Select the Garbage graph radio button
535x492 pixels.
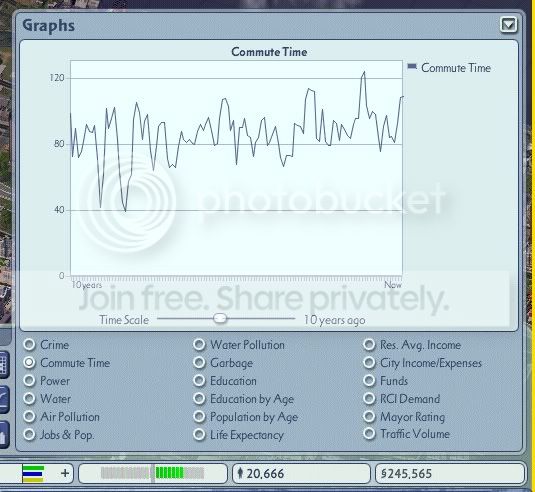199,362
